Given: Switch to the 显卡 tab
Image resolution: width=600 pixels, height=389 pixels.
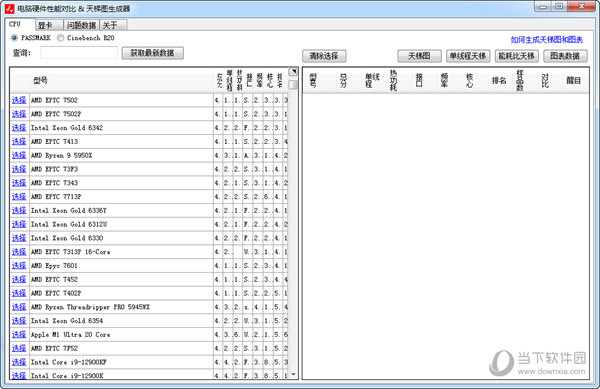Looking at the screenshot, I should [x=49, y=25].
